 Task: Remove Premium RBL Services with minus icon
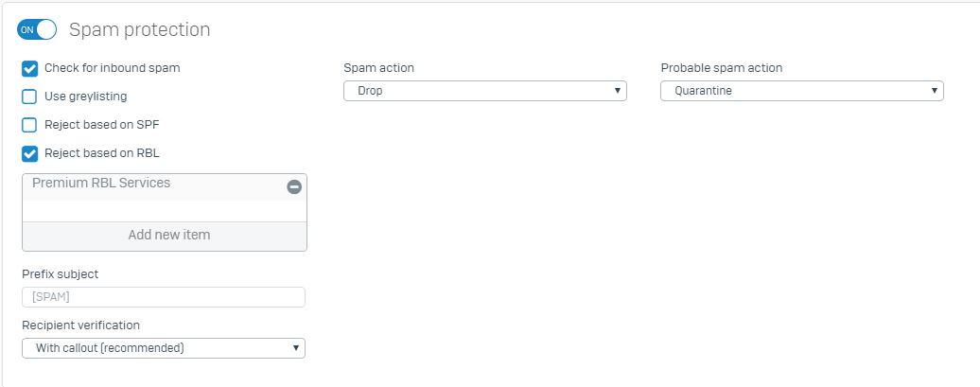click(294, 187)
